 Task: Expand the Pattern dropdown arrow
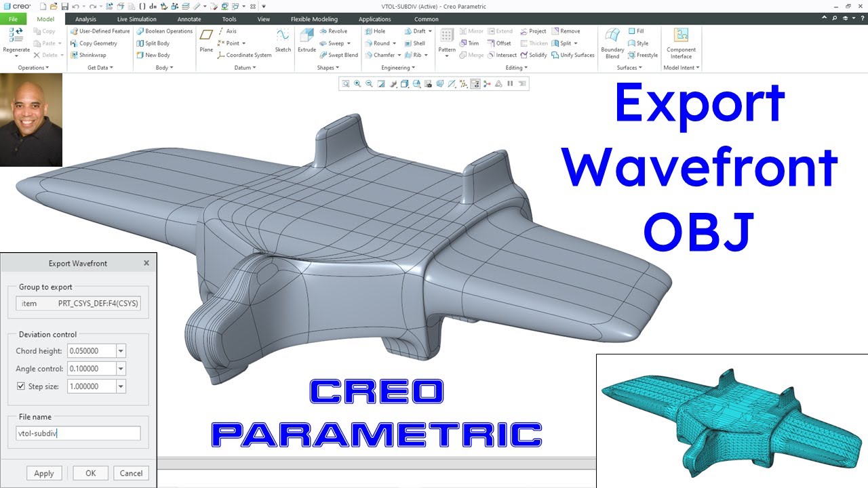click(x=447, y=56)
